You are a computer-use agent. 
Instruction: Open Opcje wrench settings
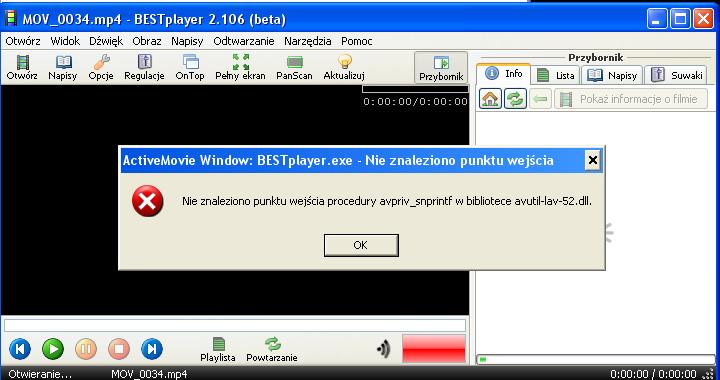[x=101, y=67]
